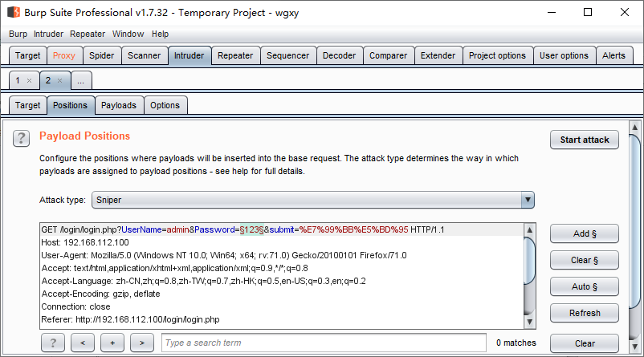Click the Clear § button

pyautogui.click(x=585, y=260)
